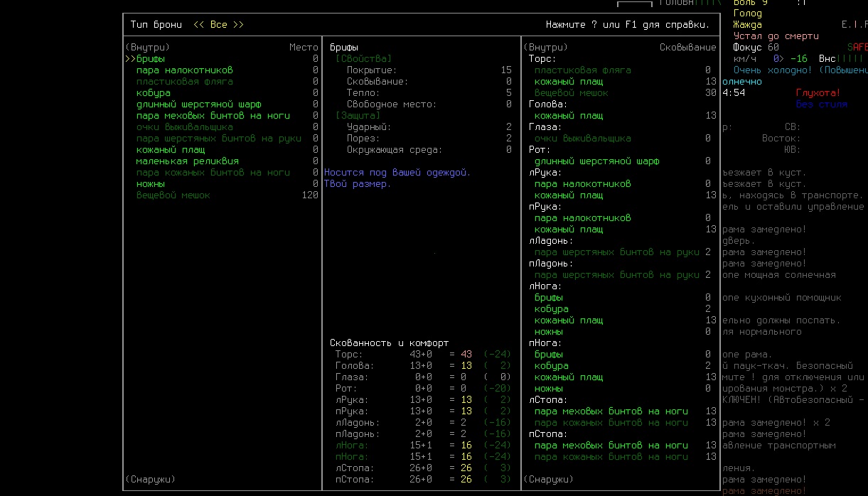Select пара налокотников in the left list
The image size is (868, 496).
coord(185,70)
